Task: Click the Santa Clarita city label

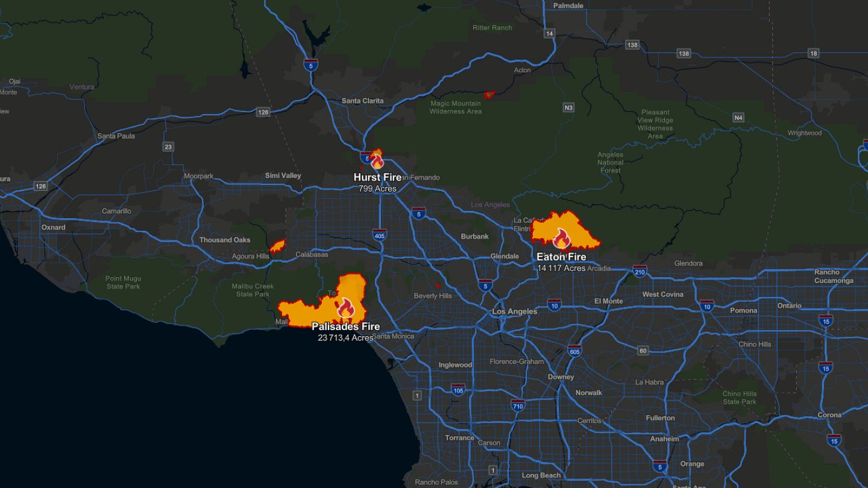Action: (x=362, y=101)
